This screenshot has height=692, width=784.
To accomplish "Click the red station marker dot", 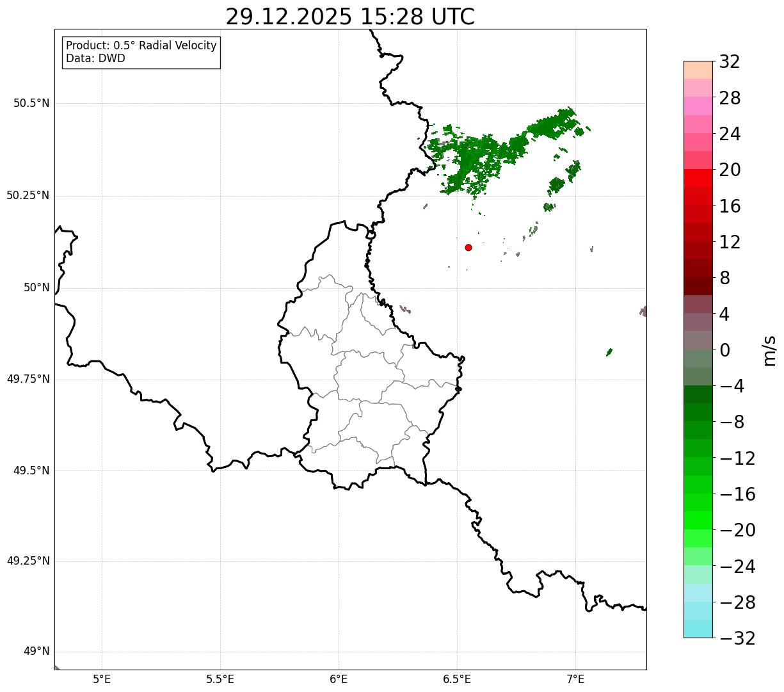I will (468, 247).
